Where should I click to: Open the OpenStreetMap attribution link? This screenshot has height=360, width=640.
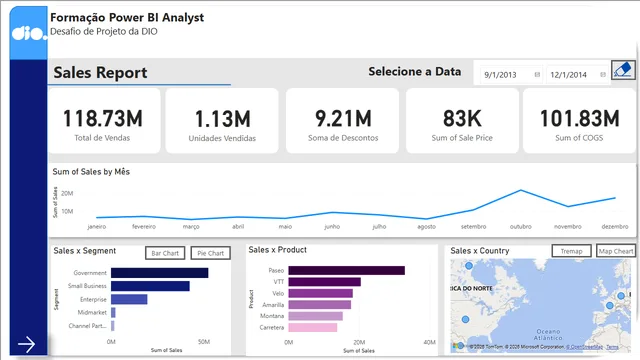[584, 347]
